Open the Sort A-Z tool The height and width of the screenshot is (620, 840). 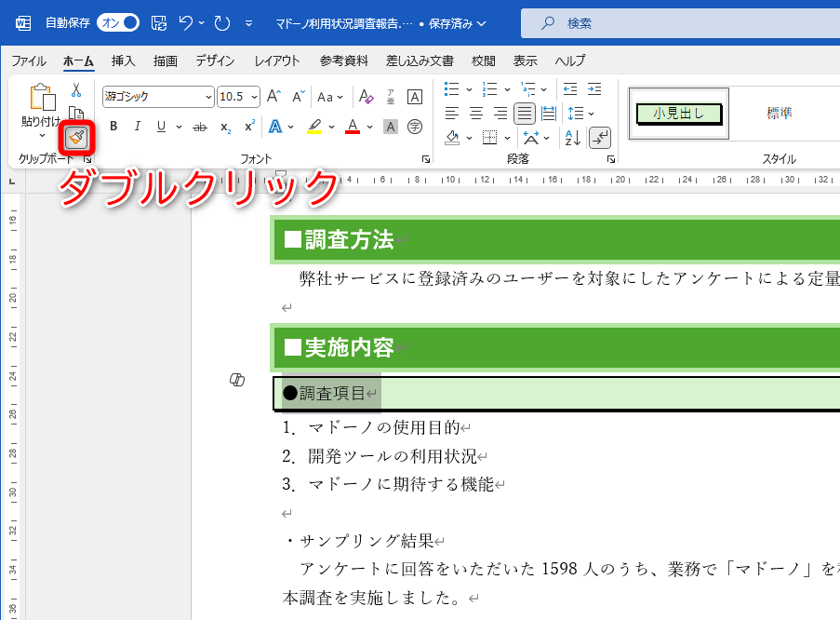click(x=572, y=139)
